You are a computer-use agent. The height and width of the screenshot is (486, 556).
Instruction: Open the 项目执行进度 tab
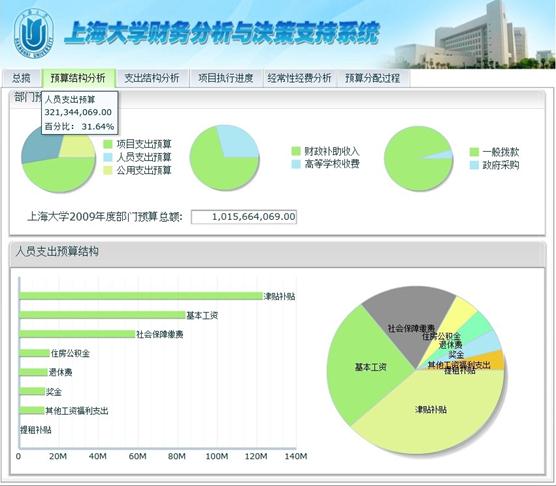(226, 78)
